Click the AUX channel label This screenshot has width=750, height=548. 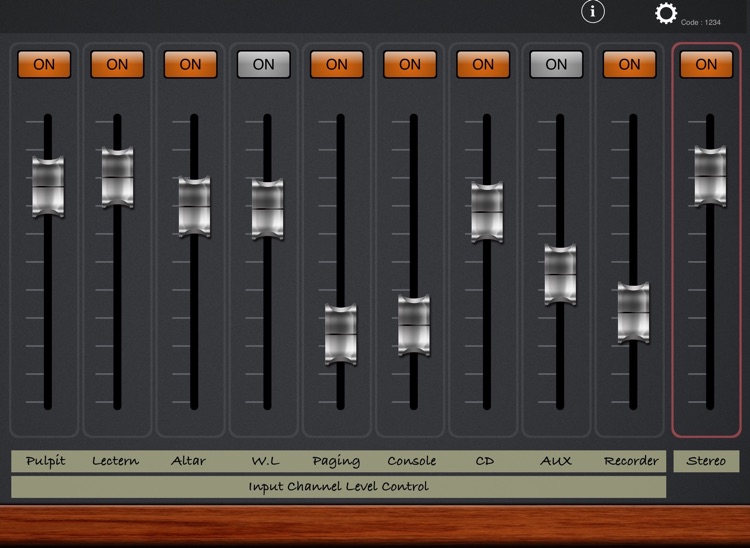[556, 461]
